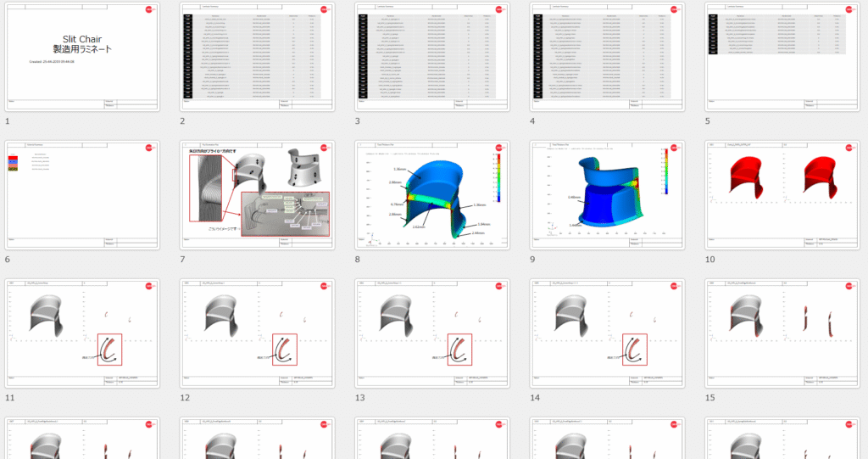Click the page 13 ply thumbnail

click(431, 333)
